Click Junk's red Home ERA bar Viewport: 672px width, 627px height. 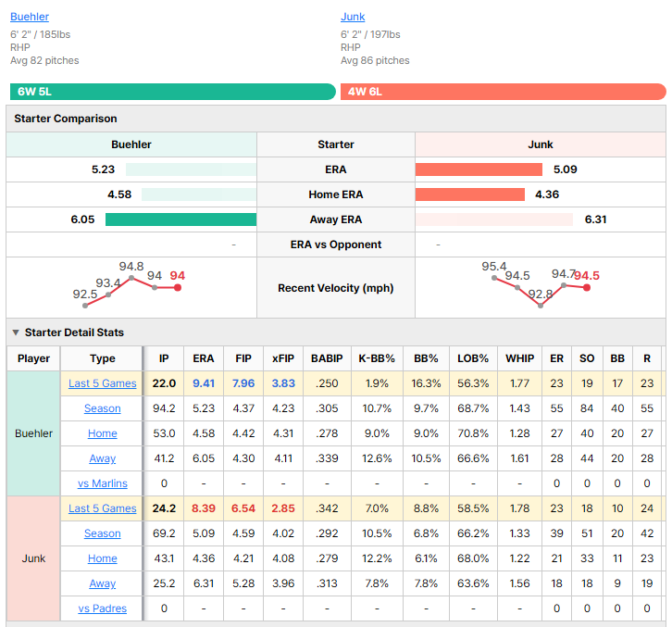[x=469, y=194]
